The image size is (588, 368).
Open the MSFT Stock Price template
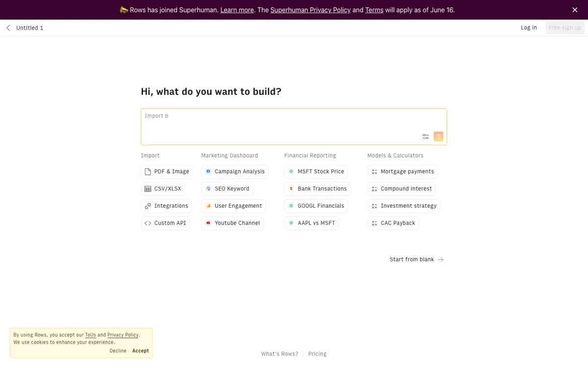[x=316, y=172]
